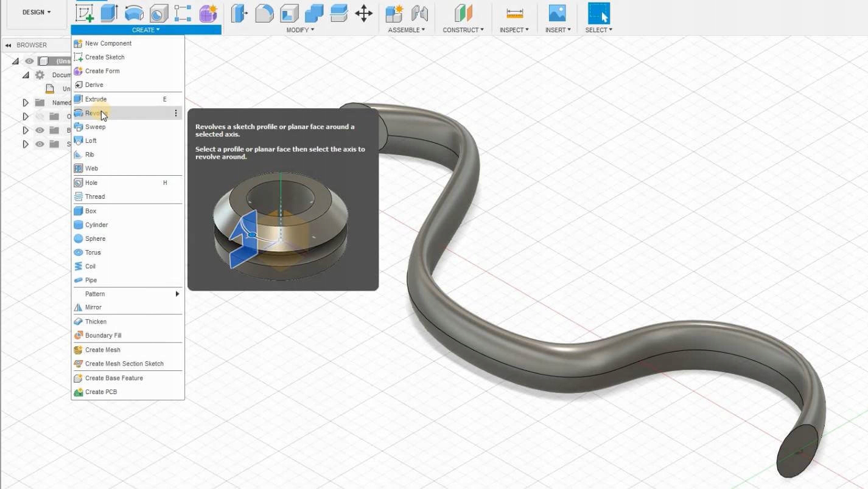This screenshot has height=489, width=868.
Task: Click the Joint icon in Assemble
Action: tap(419, 13)
